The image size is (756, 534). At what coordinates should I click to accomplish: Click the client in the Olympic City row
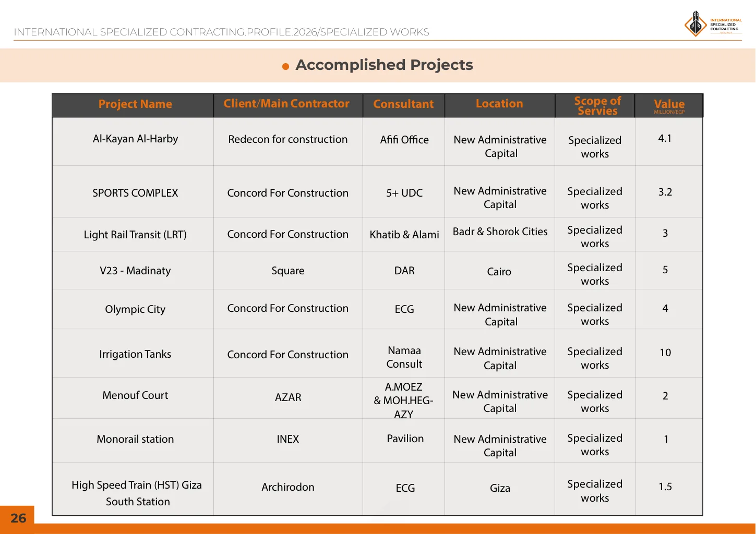288,308
